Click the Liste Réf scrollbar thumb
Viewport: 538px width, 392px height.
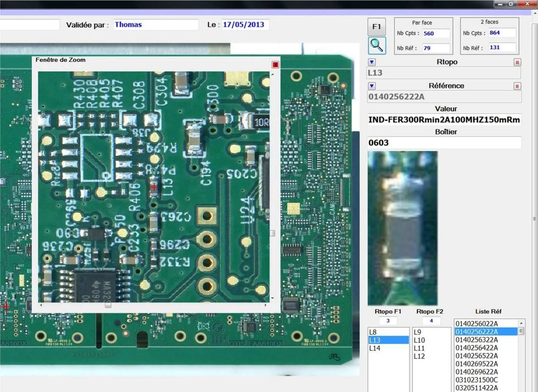521,331
